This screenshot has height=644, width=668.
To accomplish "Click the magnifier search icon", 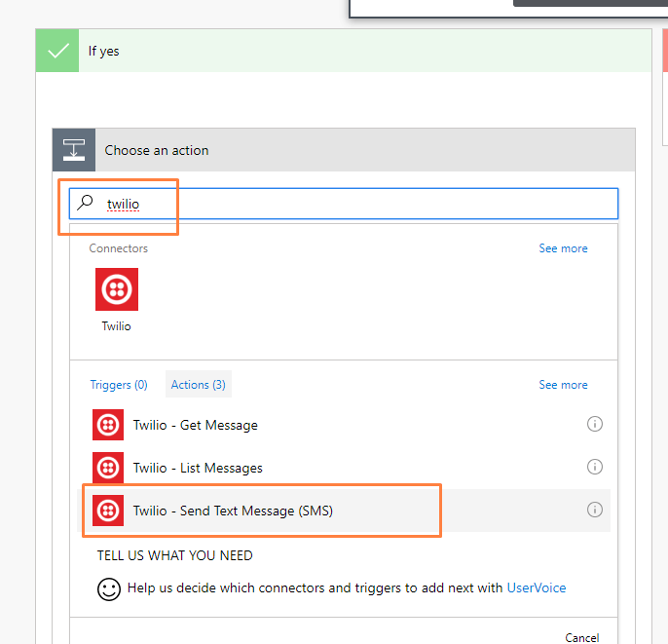I will [86, 203].
